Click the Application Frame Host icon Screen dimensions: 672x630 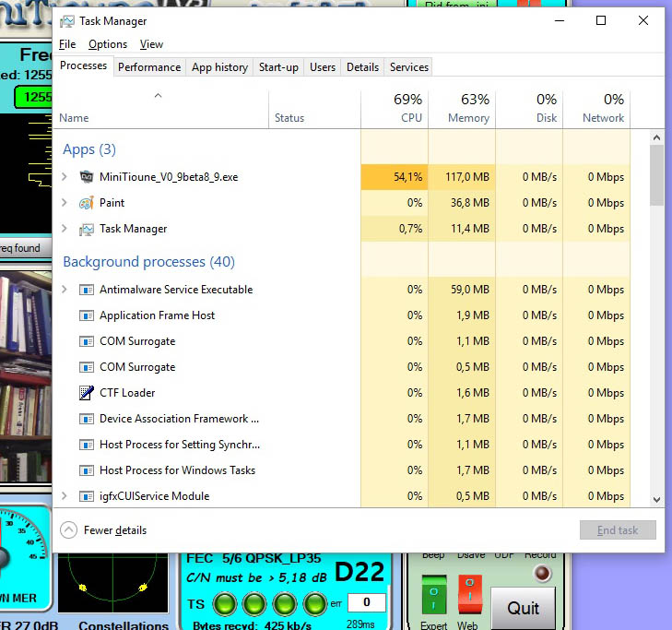tap(87, 315)
